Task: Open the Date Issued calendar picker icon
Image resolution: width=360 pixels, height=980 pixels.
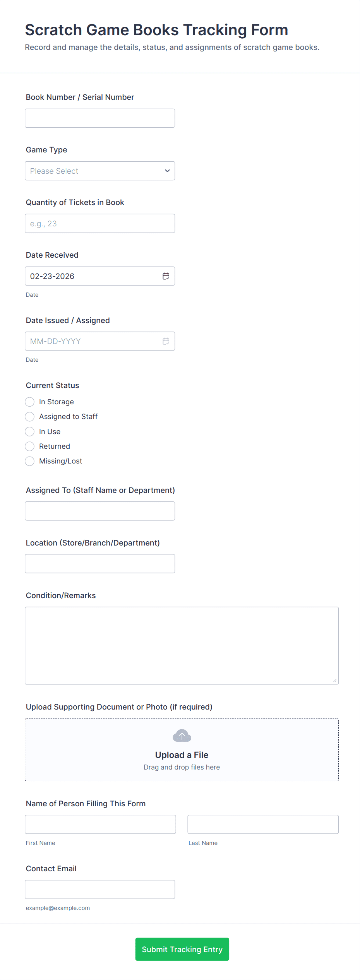Action: click(x=166, y=341)
